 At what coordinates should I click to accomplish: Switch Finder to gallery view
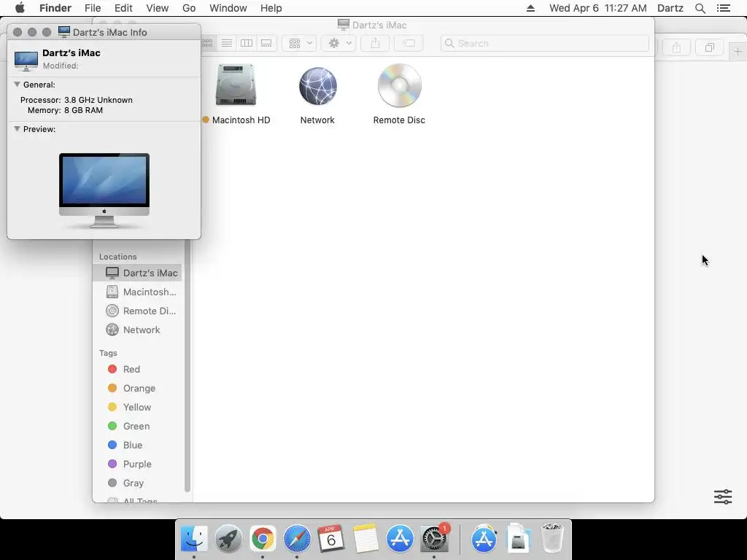tap(266, 43)
